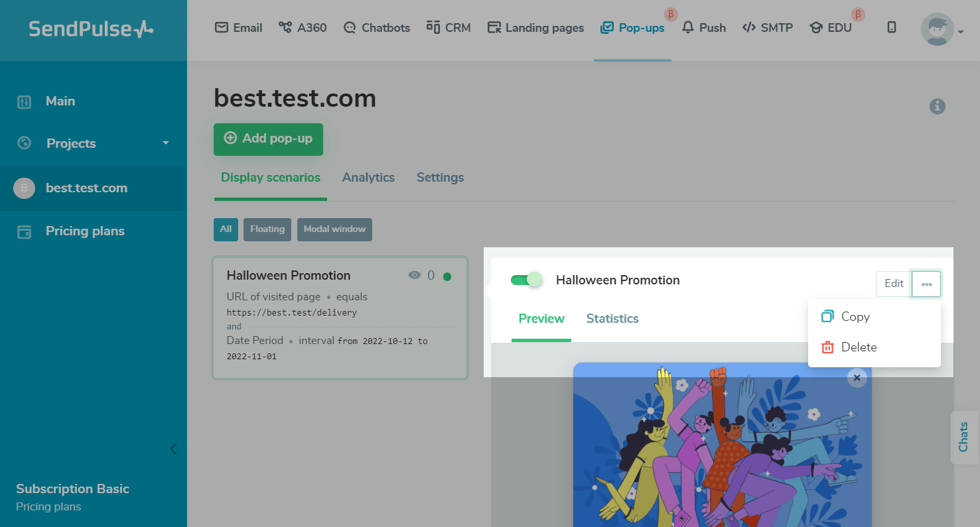Click the Main sidebar dashboard icon

[25, 101]
